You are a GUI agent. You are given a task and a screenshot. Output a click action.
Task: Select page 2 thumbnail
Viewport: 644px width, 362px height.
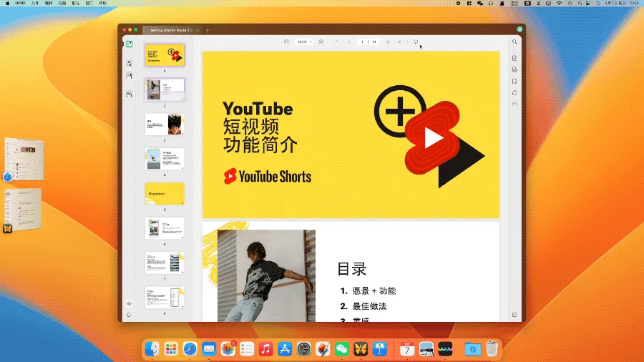(165, 89)
